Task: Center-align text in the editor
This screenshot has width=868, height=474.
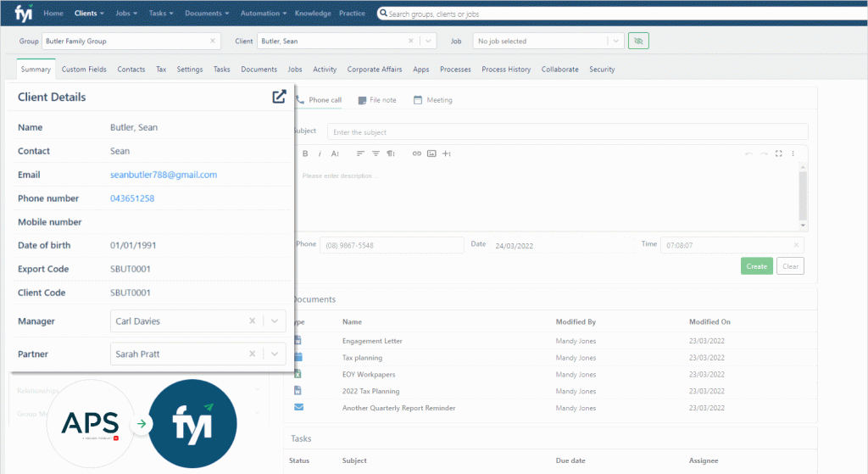Action: coord(376,153)
